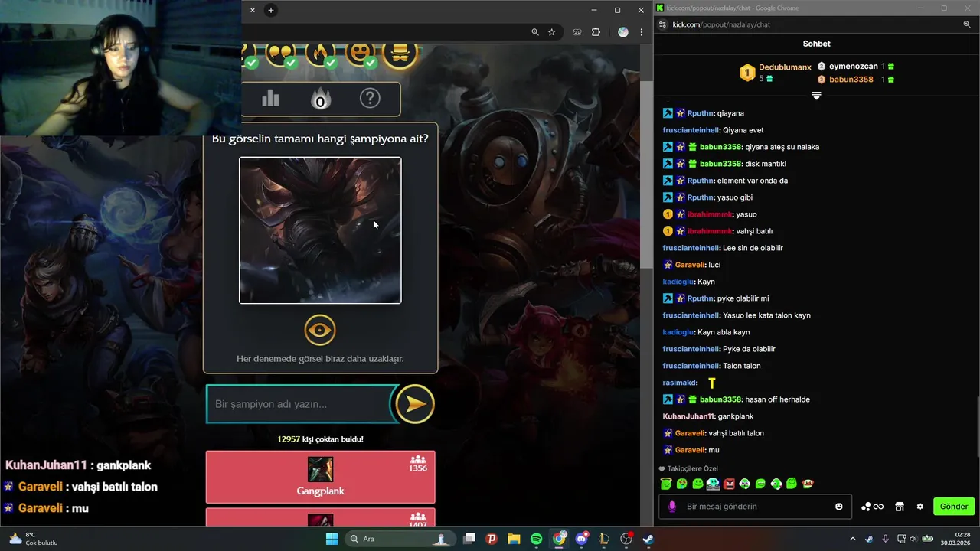Submit guess with the golden arrow button

(x=415, y=404)
